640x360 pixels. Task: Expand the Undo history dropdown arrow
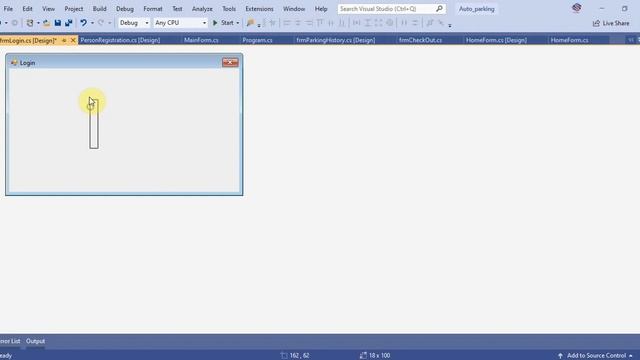click(x=92, y=23)
